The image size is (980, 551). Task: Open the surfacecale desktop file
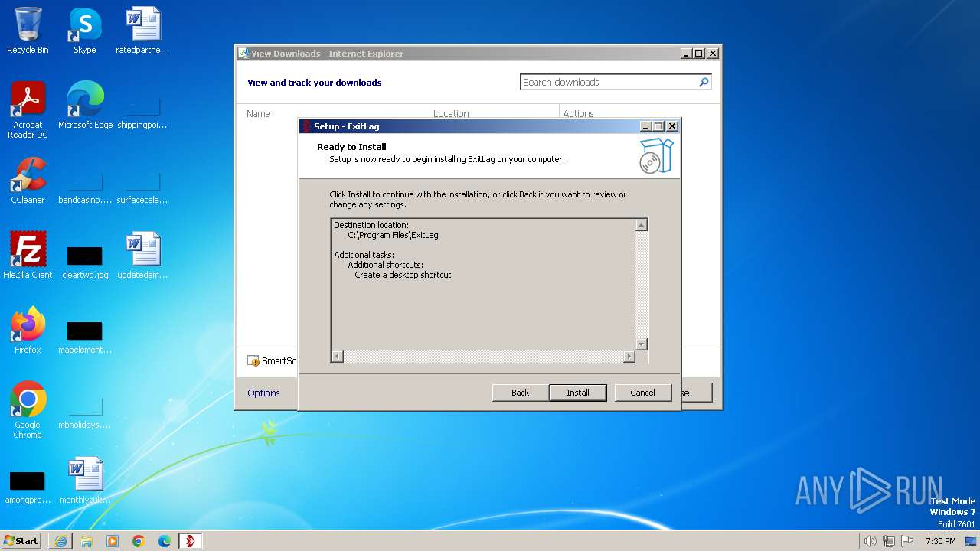coord(142,185)
